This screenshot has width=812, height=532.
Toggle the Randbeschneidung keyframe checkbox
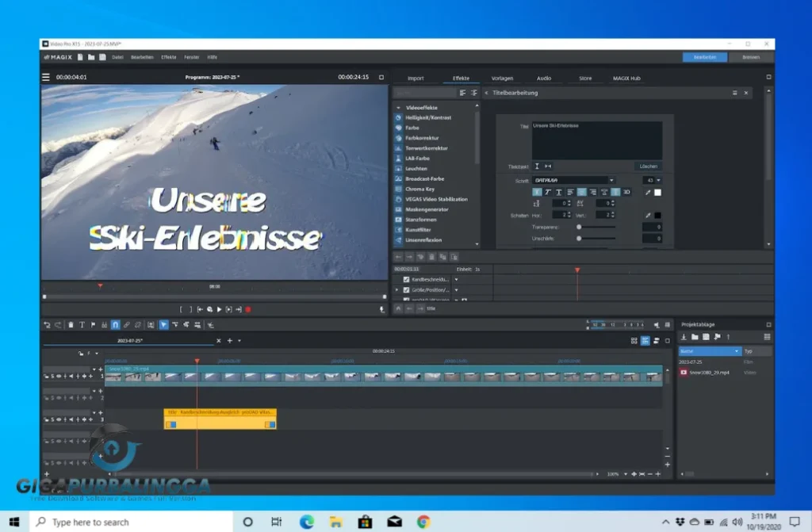pyautogui.click(x=406, y=279)
